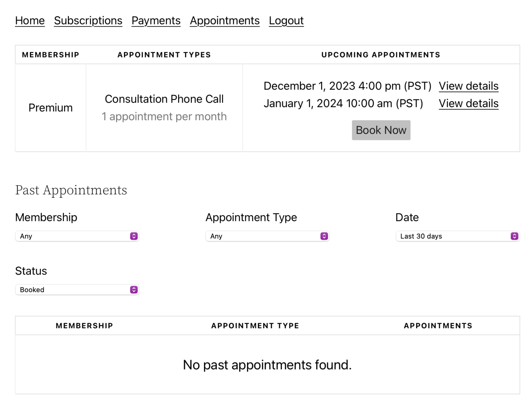View details for the January 1 appointment
Image resolution: width=532 pixels, height=408 pixels.
(469, 103)
